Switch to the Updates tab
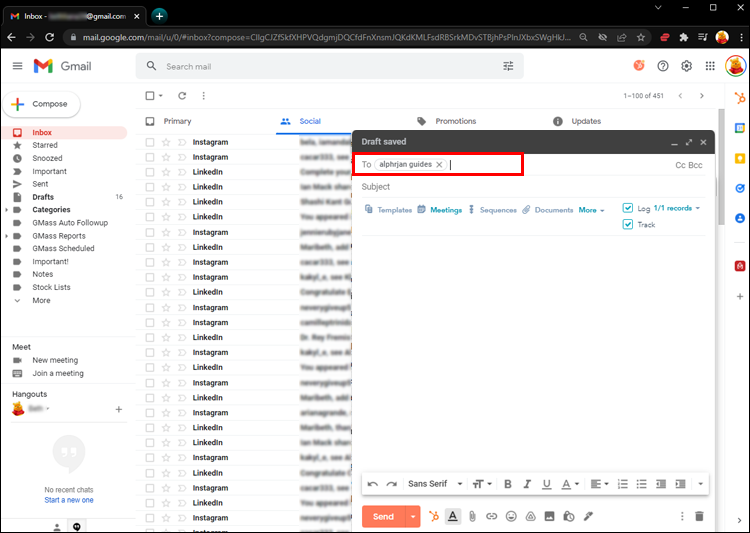Image resolution: width=750 pixels, height=533 pixels. 586,121
